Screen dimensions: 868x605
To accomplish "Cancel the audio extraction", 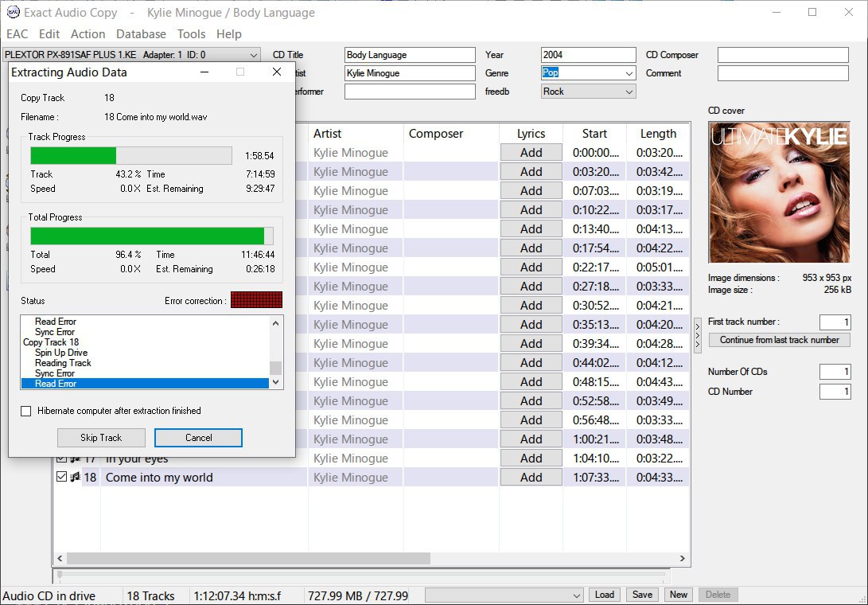I will (x=198, y=438).
